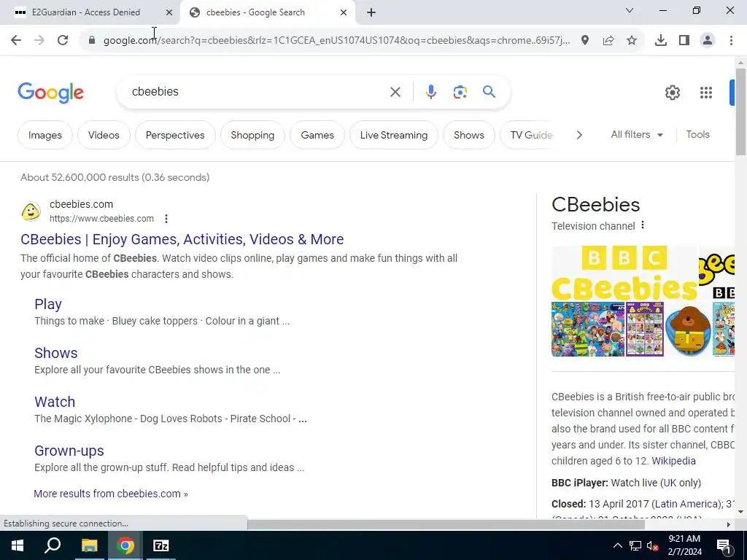Click Chrome icon in taskbar
The image size is (747, 560).
pyautogui.click(x=125, y=545)
